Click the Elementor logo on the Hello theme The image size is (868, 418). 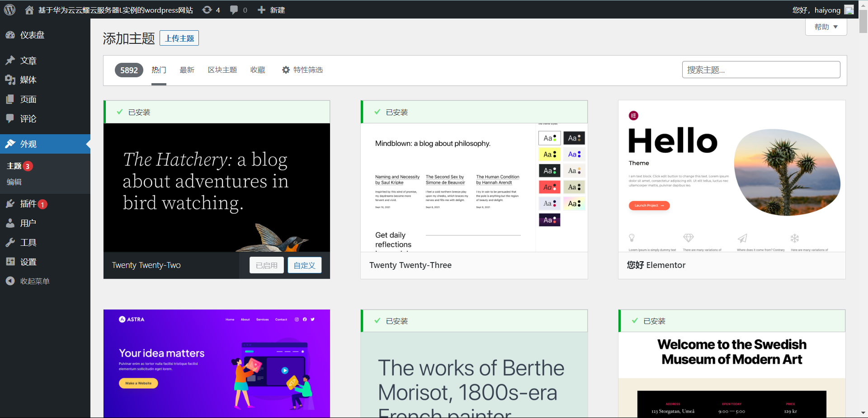(x=634, y=116)
